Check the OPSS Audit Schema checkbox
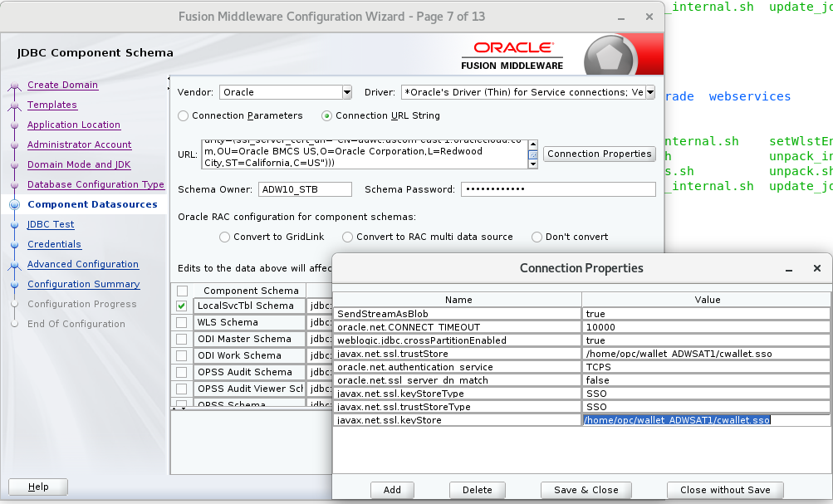 click(x=182, y=372)
